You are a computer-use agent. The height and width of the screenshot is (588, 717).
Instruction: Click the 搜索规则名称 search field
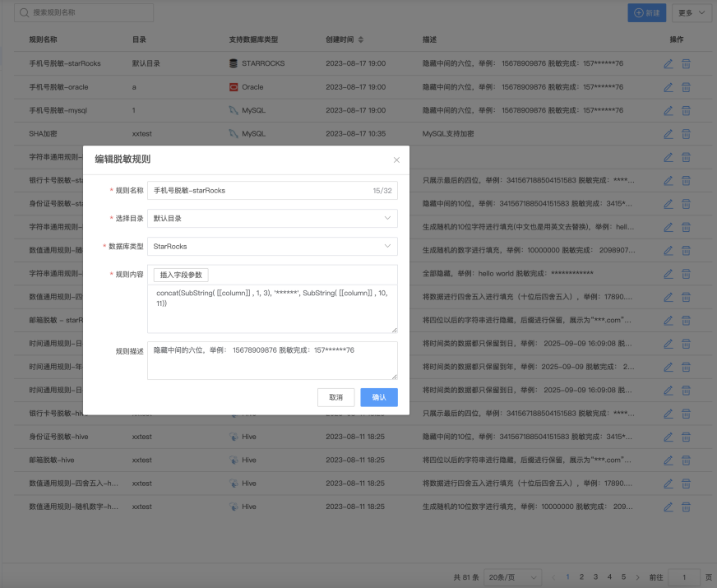click(84, 13)
